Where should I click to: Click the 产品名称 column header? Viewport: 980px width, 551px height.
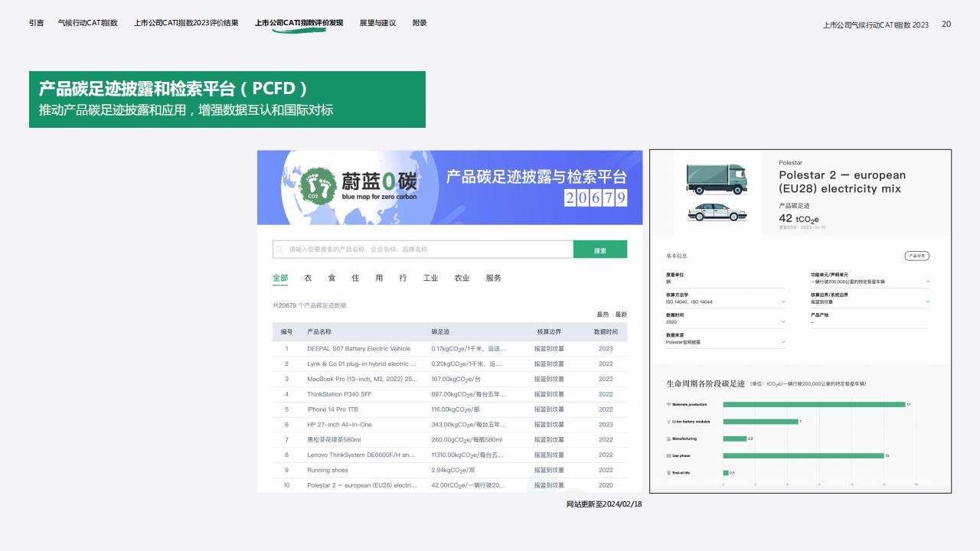pos(319,331)
